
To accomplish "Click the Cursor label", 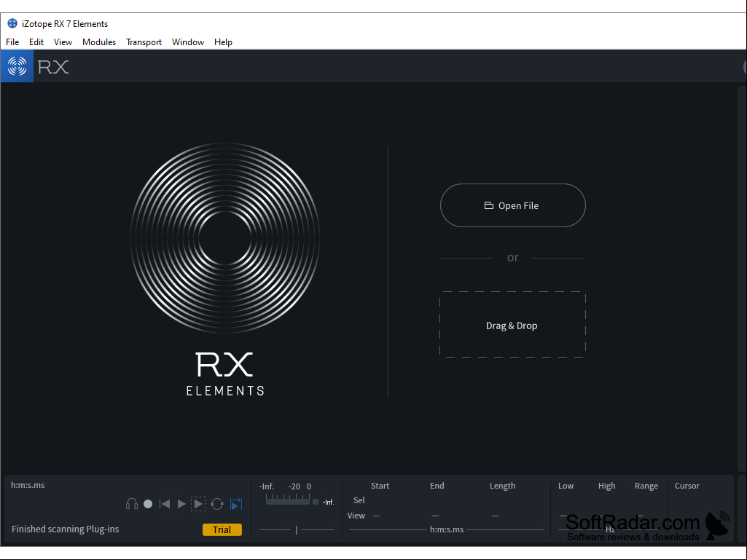I will coord(687,486).
